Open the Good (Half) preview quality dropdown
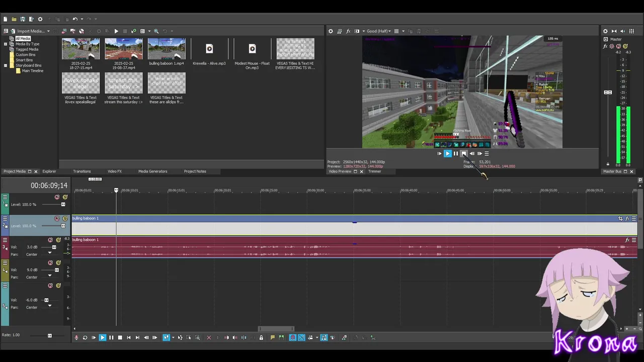 pos(379,31)
